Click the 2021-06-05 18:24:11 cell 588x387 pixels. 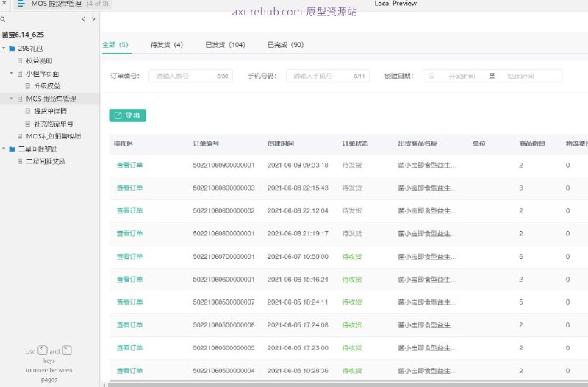click(x=298, y=302)
